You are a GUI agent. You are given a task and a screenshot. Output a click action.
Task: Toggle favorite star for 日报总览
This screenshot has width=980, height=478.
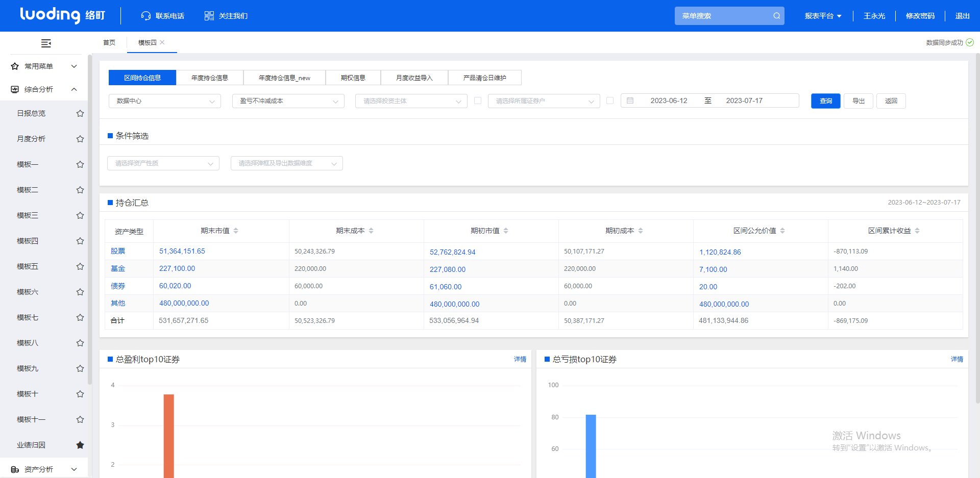(80, 113)
